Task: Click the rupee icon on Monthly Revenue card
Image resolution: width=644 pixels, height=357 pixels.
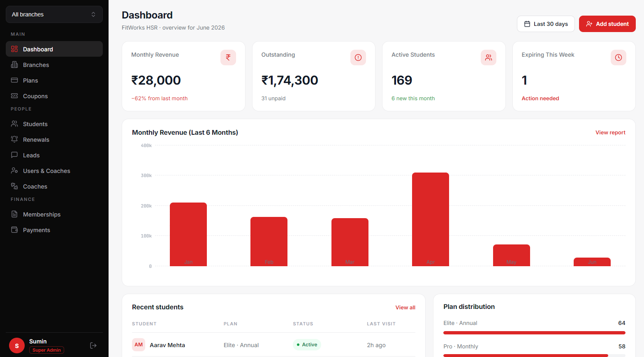Action: click(228, 58)
